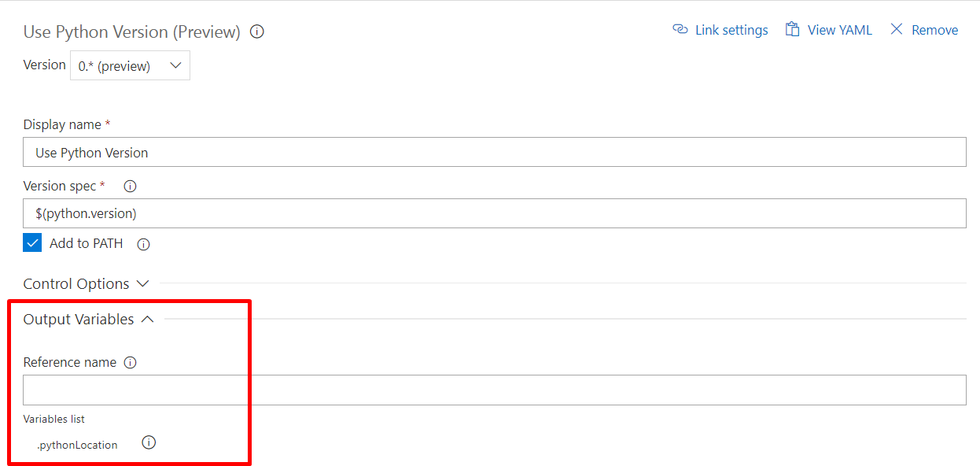Click the Remove X icon
This screenshot has width=980, height=466.
click(x=896, y=28)
